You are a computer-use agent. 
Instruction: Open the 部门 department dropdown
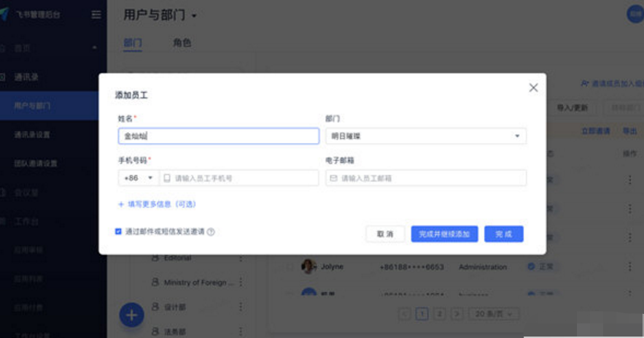point(426,136)
